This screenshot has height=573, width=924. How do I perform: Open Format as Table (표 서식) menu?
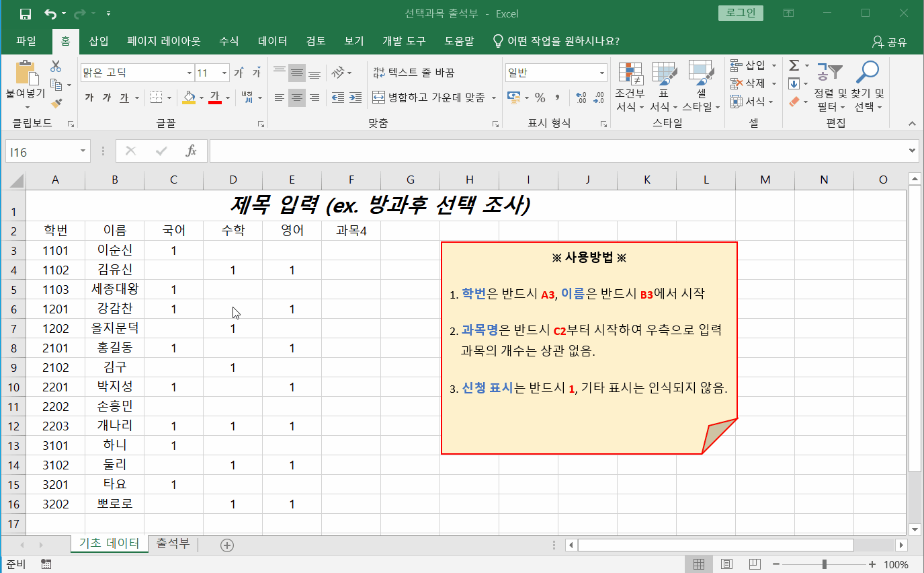point(664,86)
